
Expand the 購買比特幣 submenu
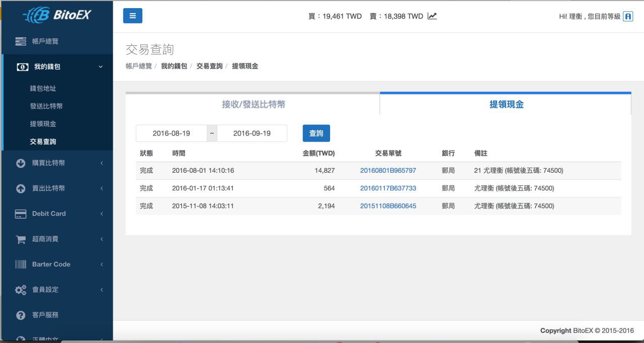click(x=101, y=163)
